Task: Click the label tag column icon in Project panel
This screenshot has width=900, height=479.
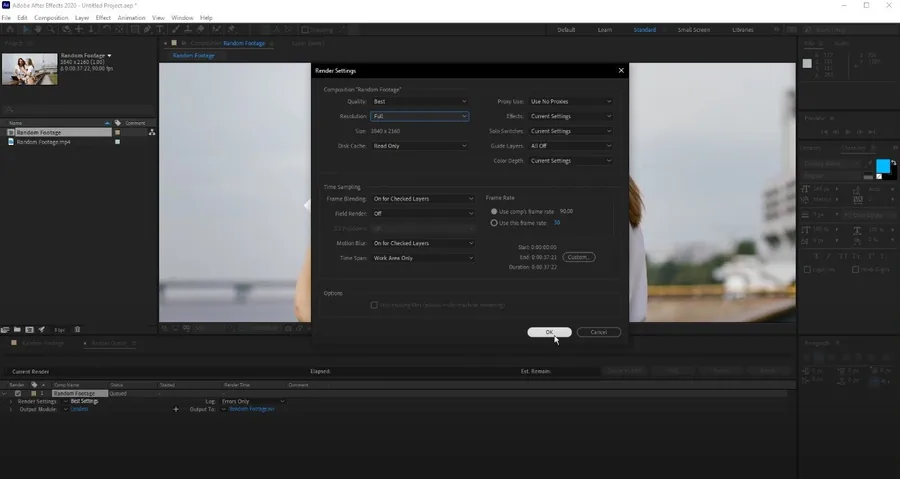Action: pyautogui.click(x=118, y=123)
